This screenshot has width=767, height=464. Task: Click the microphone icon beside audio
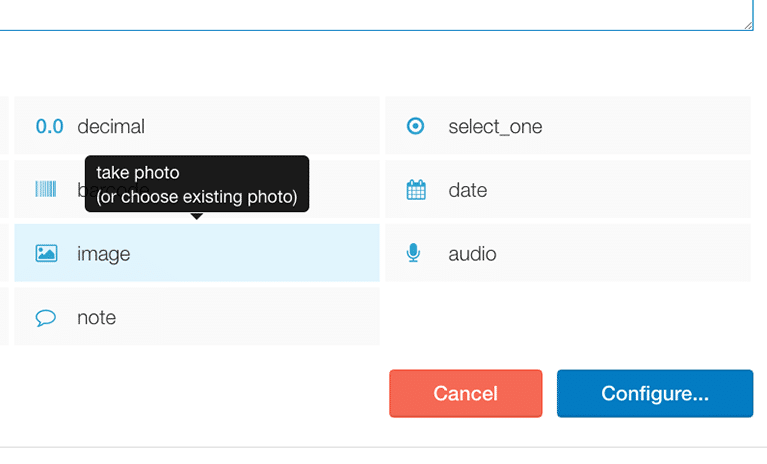click(x=413, y=253)
